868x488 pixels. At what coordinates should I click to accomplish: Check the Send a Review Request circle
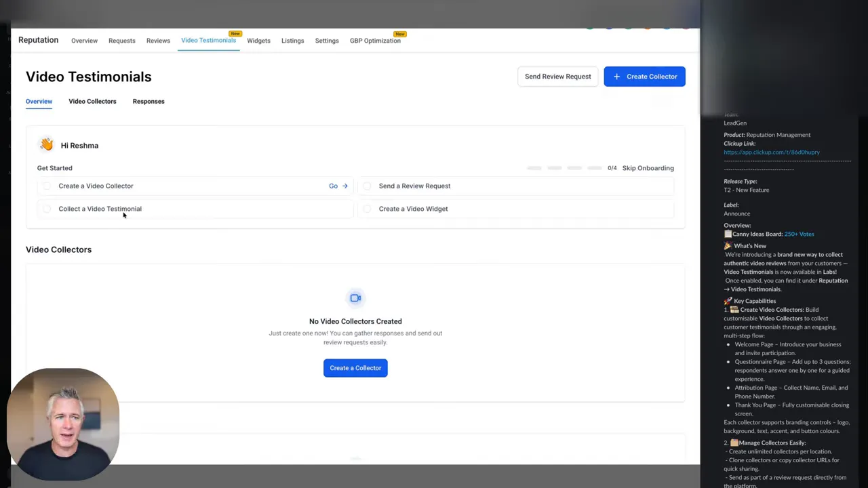[x=367, y=186]
